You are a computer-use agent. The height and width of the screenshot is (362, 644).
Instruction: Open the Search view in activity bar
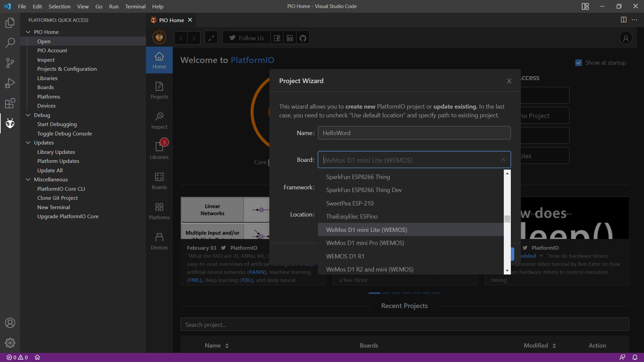[x=10, y=43]
